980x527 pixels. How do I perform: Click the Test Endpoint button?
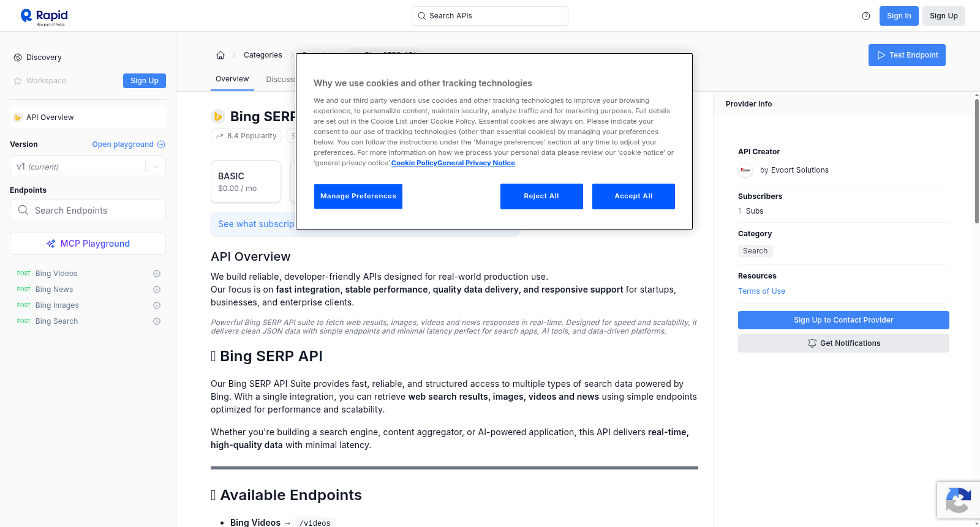pos(907,55)
